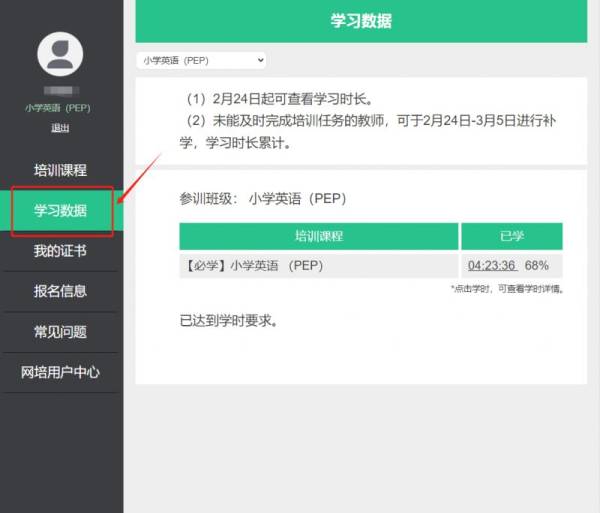Click the 【必学】小学英语 (PEP) course row
This screenshot has height=513, width=600.
click(318, 265)
